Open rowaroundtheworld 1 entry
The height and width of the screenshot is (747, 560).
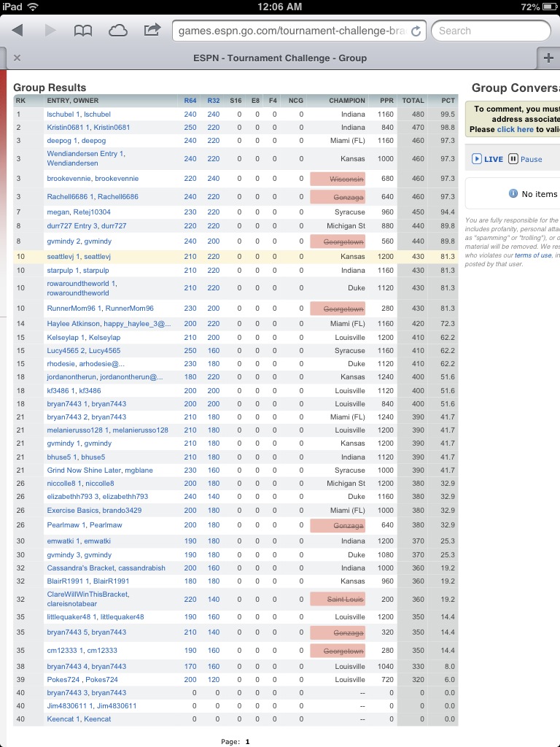click(82, 287)
